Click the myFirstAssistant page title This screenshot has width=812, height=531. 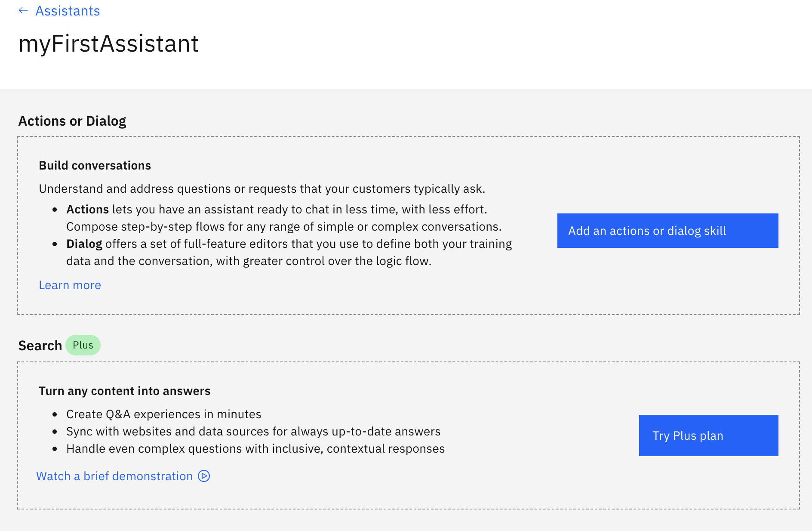point(108,43)
